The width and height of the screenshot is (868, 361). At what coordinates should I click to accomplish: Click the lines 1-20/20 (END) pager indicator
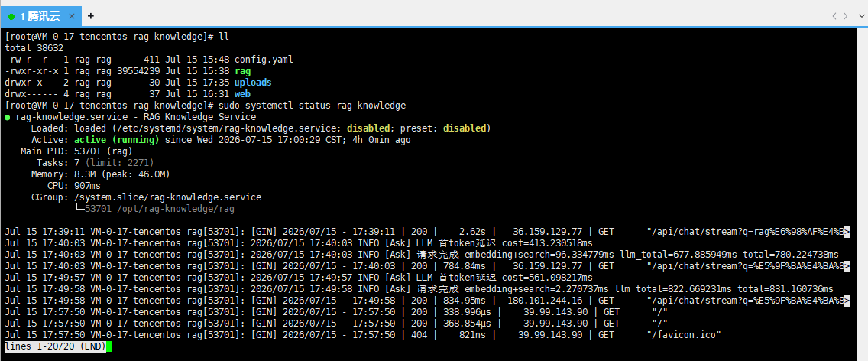click(55, 346)
